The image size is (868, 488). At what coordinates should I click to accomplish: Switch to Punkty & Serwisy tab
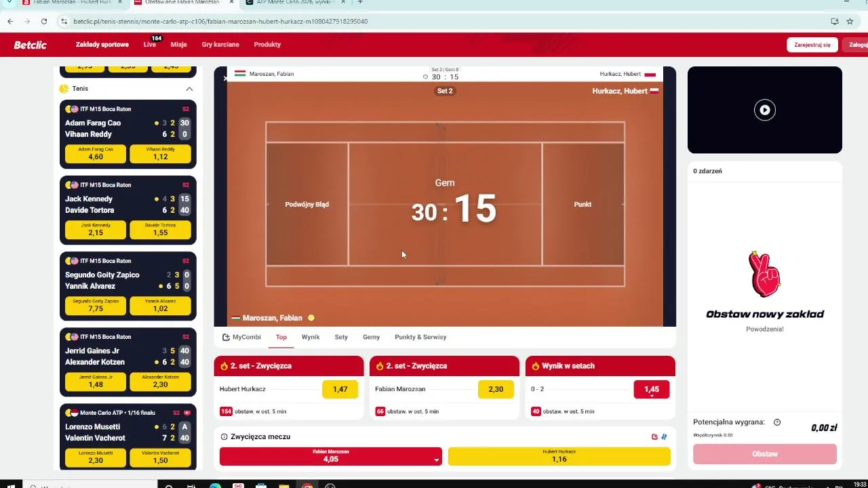420,337
